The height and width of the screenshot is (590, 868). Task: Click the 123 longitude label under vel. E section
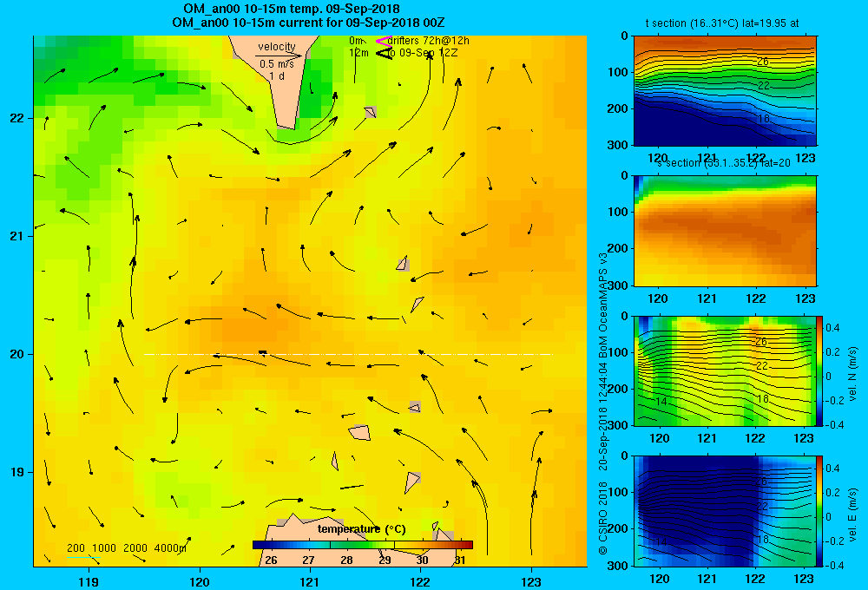click(804, 579)
